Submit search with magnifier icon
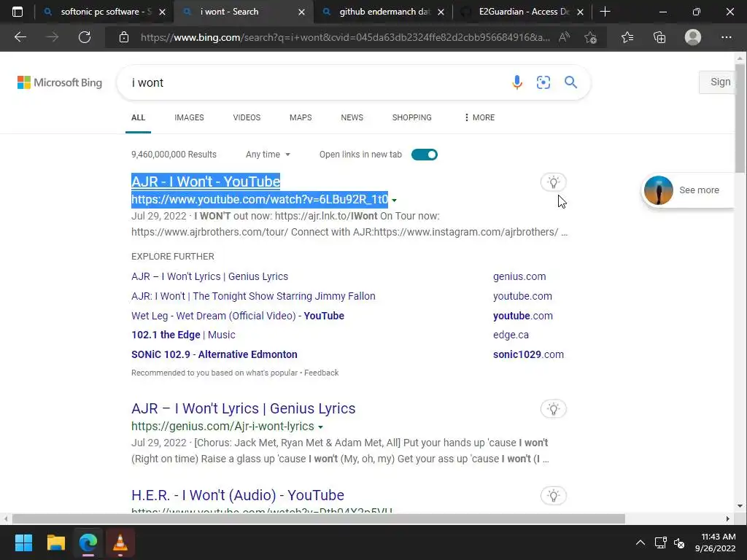 [570, 82]
